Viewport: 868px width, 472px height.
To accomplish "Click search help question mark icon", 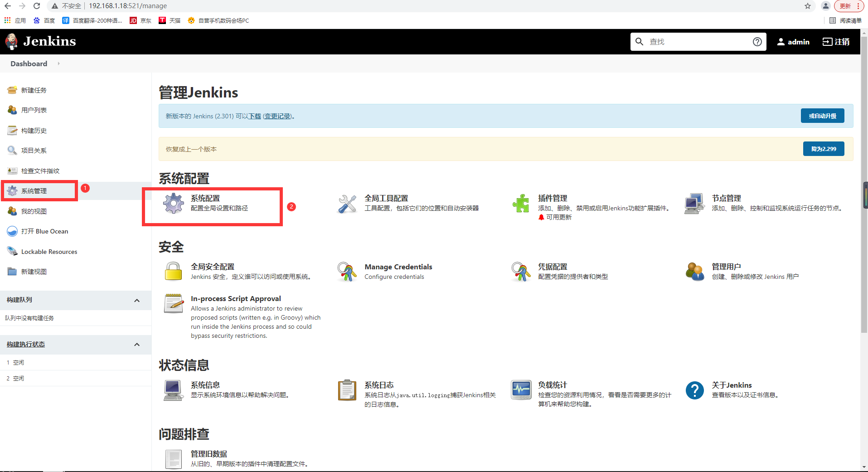I will pos(757,42).
